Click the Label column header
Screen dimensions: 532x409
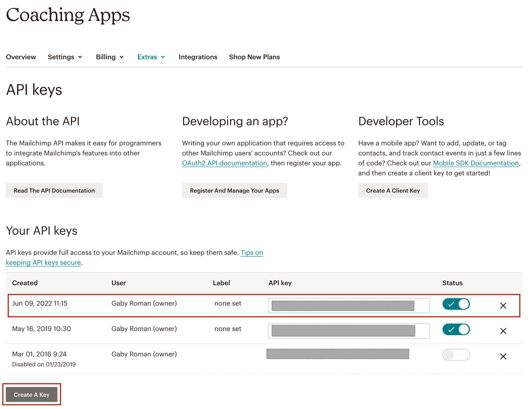221,283
